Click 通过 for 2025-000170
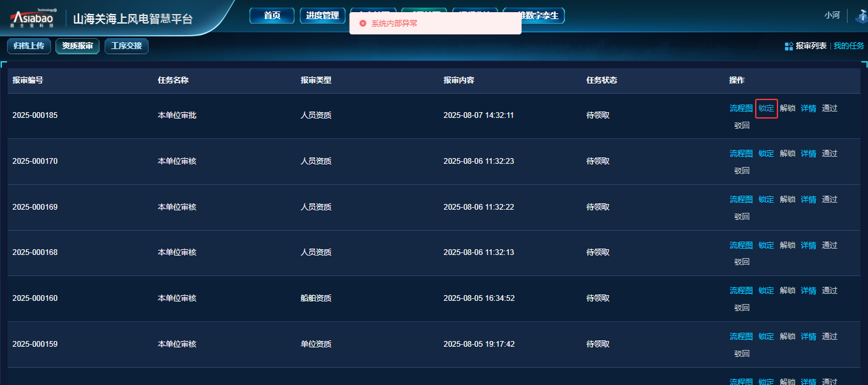 pos(830,154)
